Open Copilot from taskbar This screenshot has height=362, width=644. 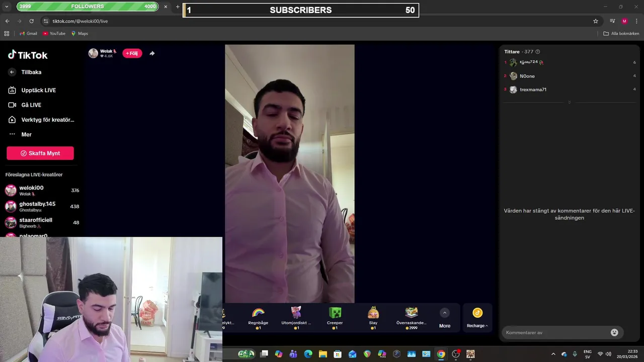[279, 354]
